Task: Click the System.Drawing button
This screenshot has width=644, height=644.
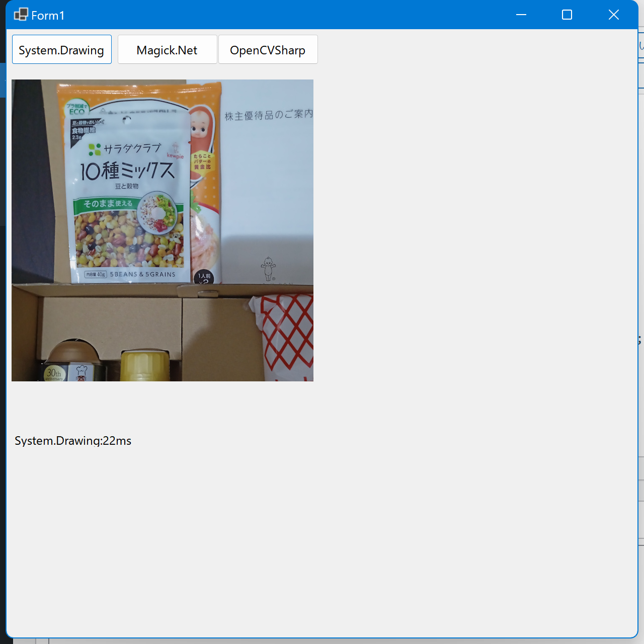Action: pos(62,49)
